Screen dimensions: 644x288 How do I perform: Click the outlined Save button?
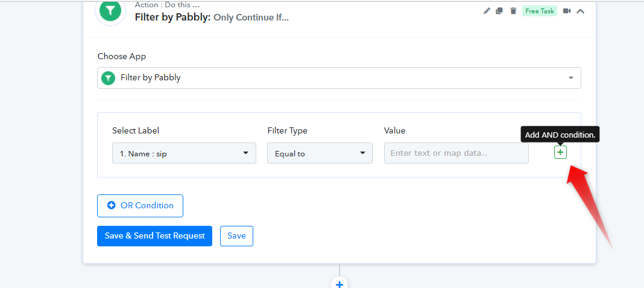236,235
